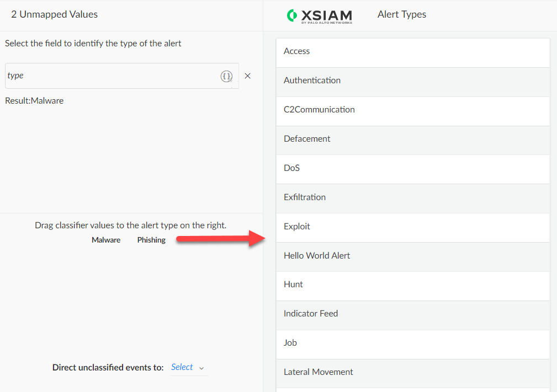Click the Result:Malware text
The width and height of the screenshot is (557, 392).
pyautogui.click(x=34, y=101)
